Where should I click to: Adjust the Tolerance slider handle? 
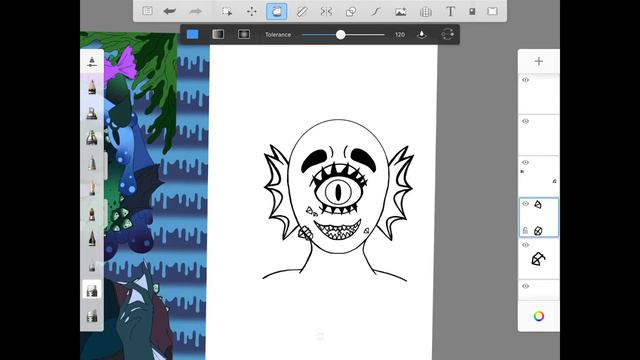pos(340,35)
